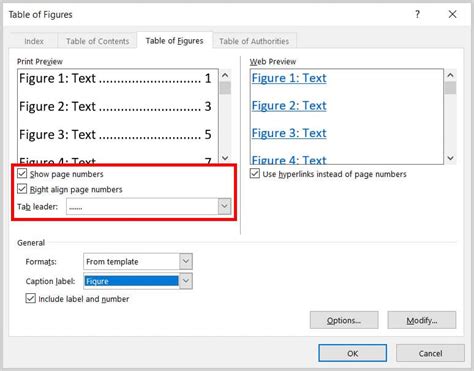
Task: Click Print Preview scrollbar thumb
Action: tap(225, 88)
